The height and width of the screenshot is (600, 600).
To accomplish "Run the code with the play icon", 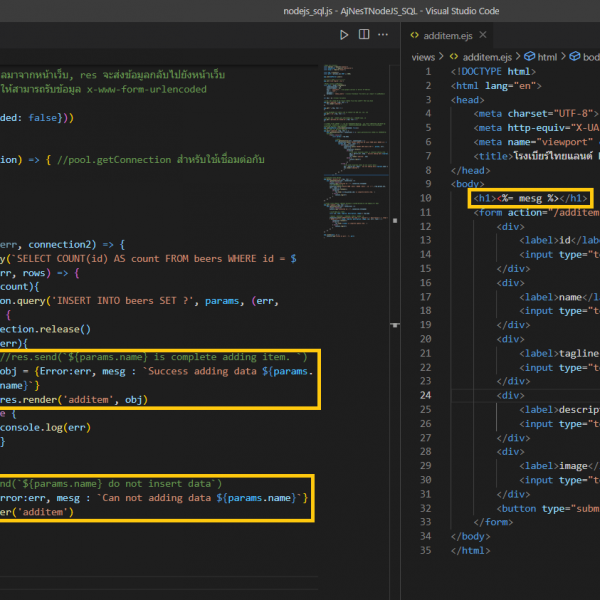I will [x=344, y=35].
